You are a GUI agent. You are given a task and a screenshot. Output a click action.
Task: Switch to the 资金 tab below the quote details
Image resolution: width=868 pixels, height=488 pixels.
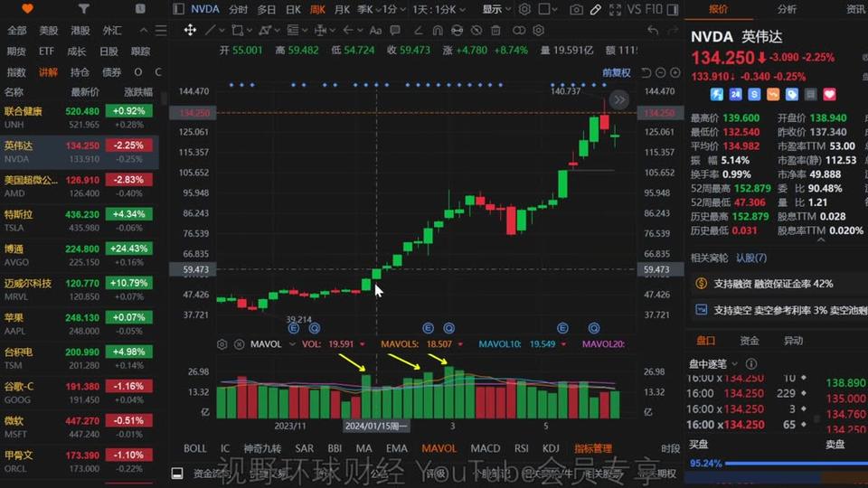point(749,341)
